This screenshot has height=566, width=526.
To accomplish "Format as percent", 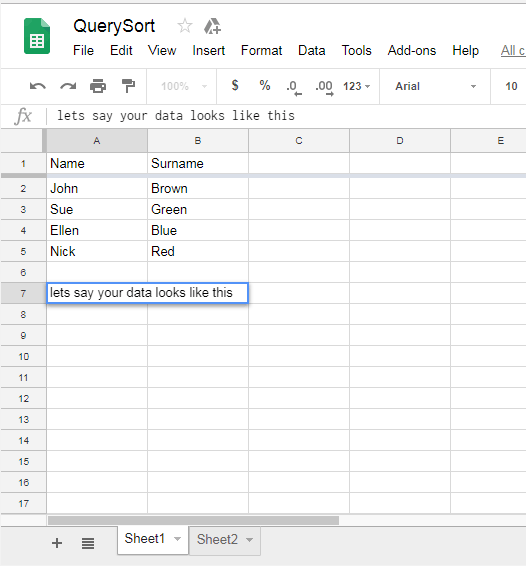I will point(265,86).
